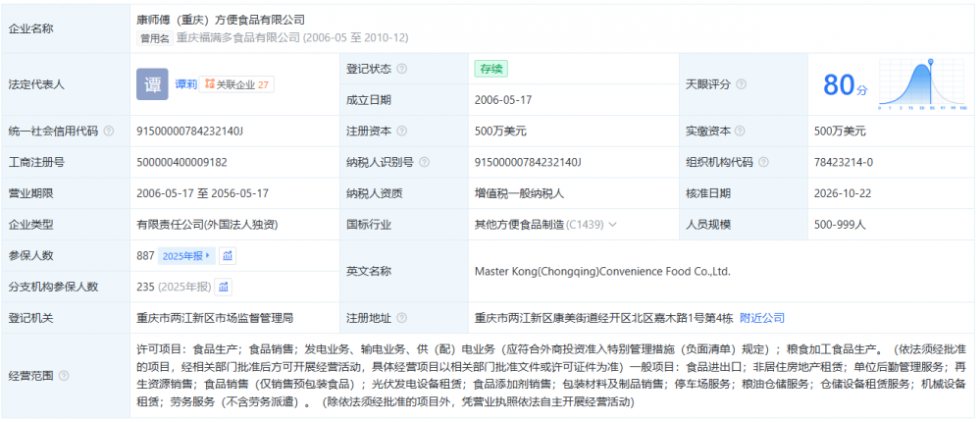Open legal representative 谭莉 link
The image size is (980, 422).
click(x=185, y=84)
